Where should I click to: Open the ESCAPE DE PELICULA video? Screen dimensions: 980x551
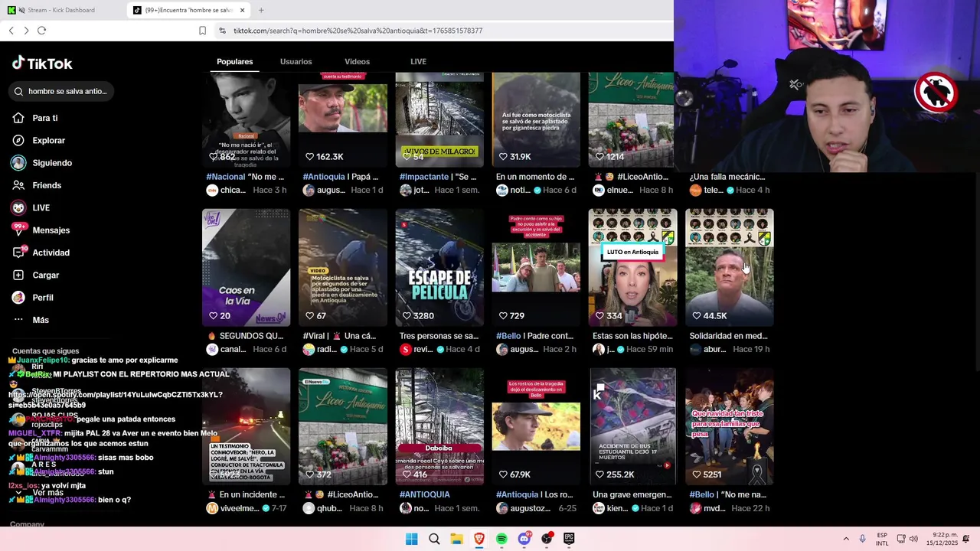(x=439, y=267)
